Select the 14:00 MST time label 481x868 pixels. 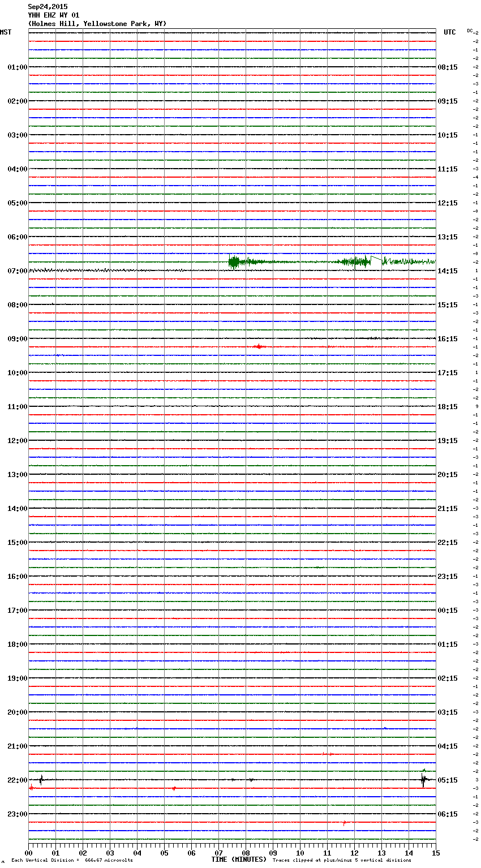(18, 509)
